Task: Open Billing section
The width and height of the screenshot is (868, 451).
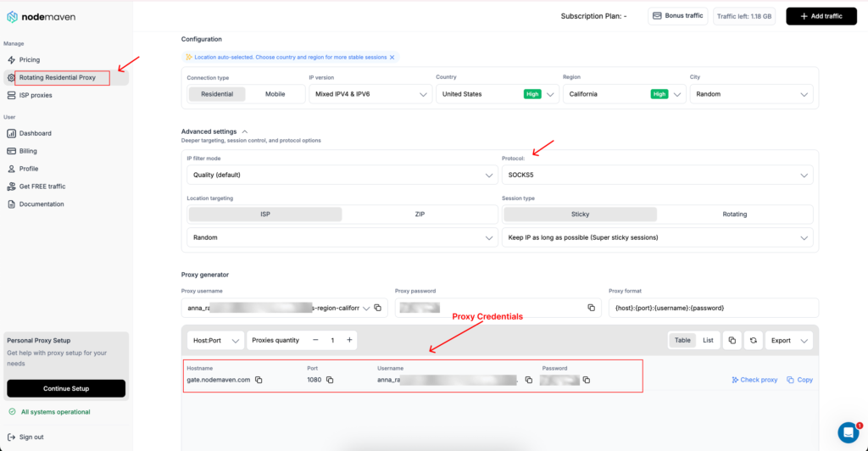Action: coord(28,151)
